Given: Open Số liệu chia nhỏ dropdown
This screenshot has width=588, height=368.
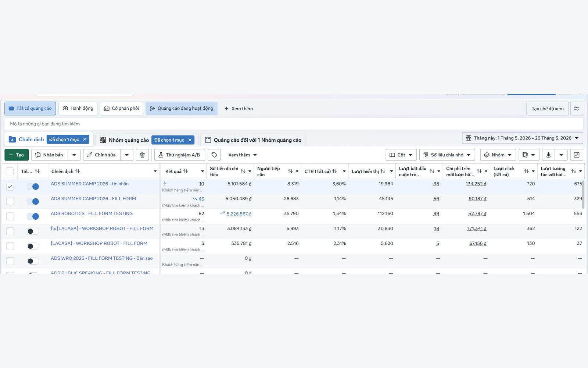Looking at the screenshot, I should (447, 155).
